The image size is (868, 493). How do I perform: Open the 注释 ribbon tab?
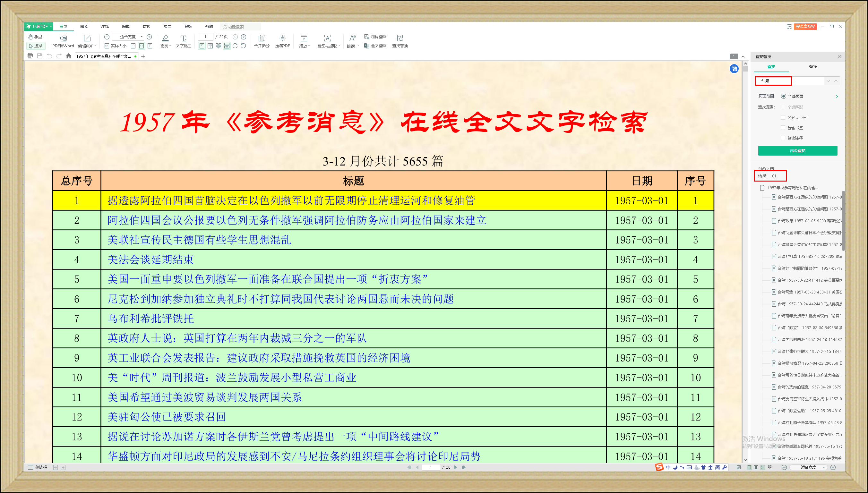pos(105,26)
